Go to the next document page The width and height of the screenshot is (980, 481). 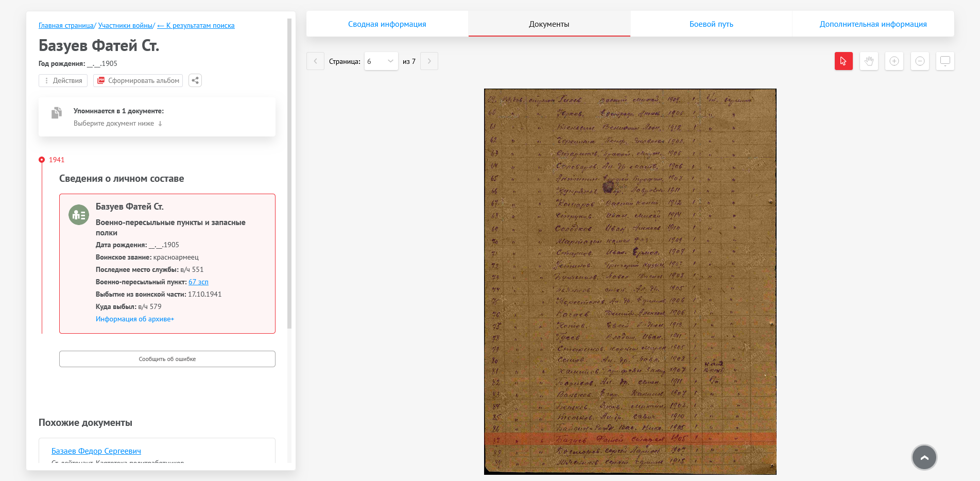[x=429, y=61]
